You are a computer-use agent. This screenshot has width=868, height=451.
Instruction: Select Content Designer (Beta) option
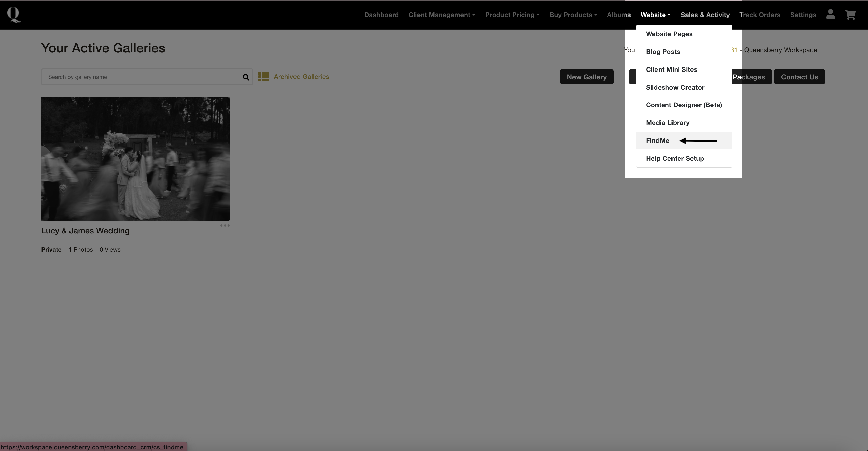(x=684, y=105)
